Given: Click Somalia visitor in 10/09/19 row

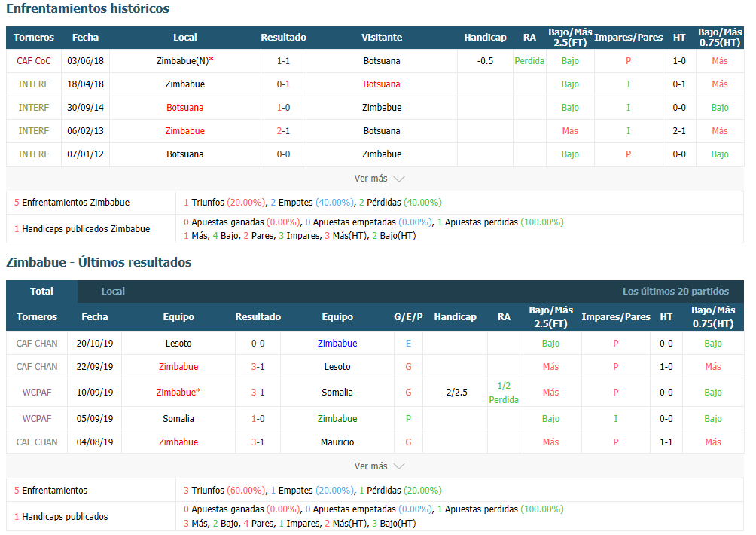Looking at the screenshot, I should [337, 392].
